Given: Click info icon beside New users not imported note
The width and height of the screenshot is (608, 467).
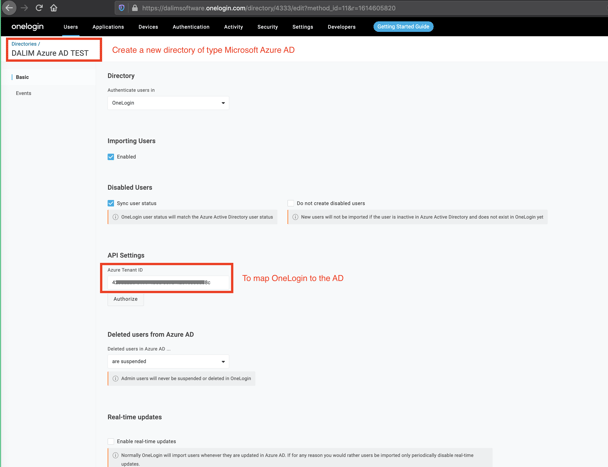Looking at the screenshot, I should [295, 217].
